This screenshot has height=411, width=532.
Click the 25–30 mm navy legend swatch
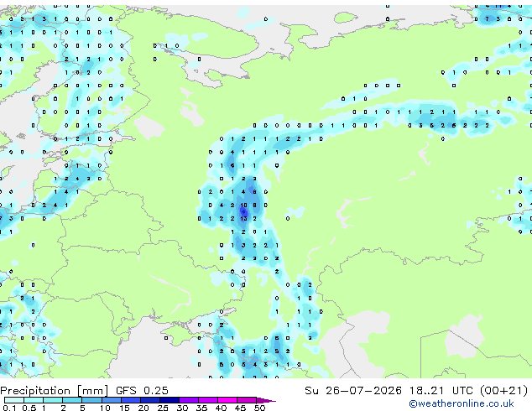[x=169, y=400]
